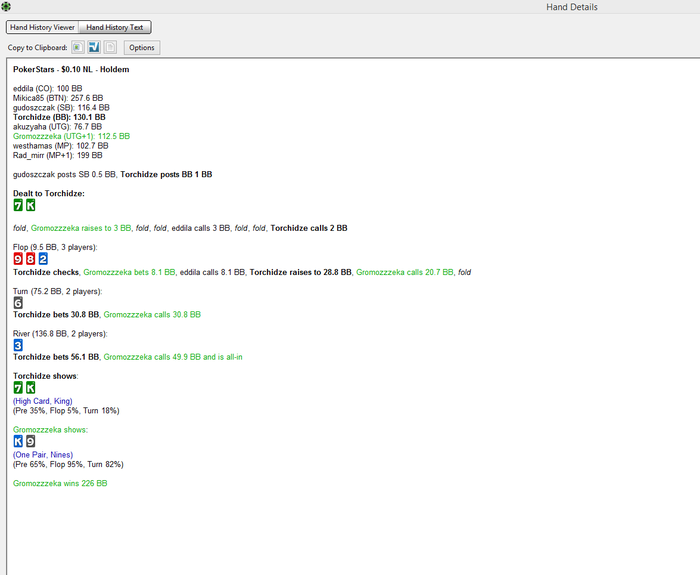Viewport: 700px width, 575px height.
Task: Click the blue K card under Gromozzzeka shows
Action: [18, 442]
